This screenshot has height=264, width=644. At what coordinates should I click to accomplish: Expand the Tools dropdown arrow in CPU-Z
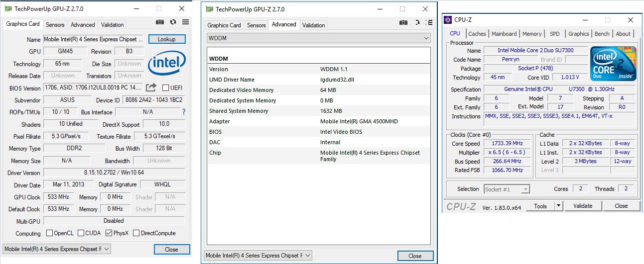pos(559,206)
